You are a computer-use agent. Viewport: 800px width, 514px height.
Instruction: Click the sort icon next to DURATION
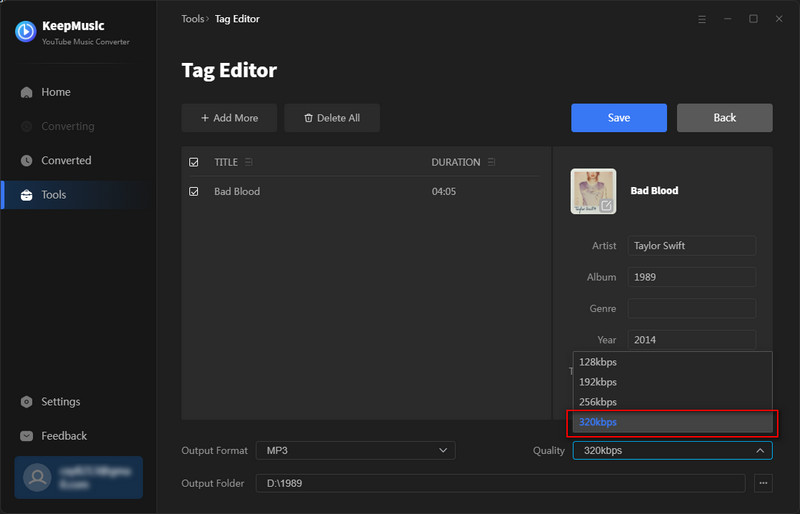pyautogui.click(x=491, y=162)
